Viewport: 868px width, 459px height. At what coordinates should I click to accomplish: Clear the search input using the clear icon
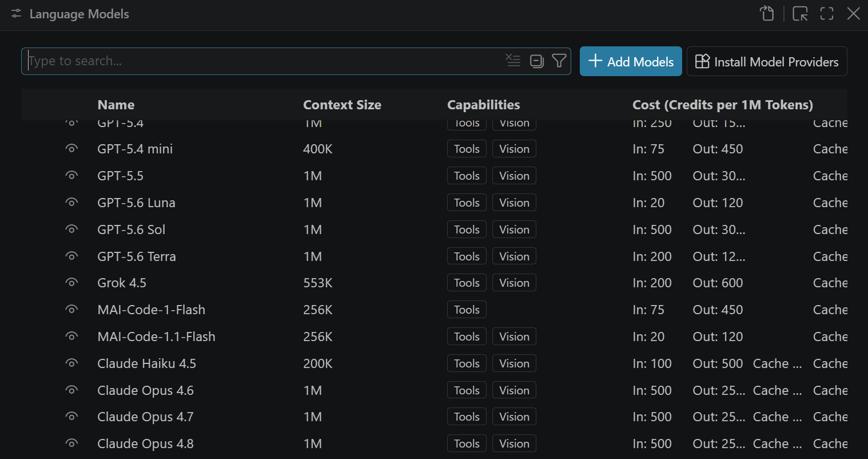click(x=513, y=61)
